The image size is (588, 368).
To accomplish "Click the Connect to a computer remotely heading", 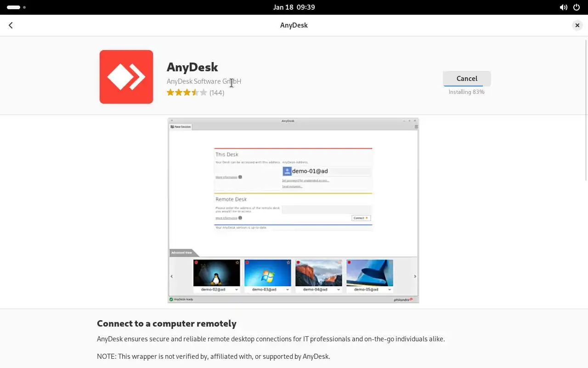I will (x=167, y=323).
